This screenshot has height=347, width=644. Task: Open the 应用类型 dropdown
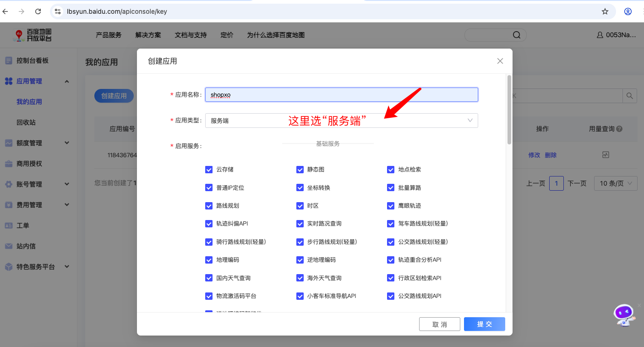pyautogui.click(x=341, y=121)
